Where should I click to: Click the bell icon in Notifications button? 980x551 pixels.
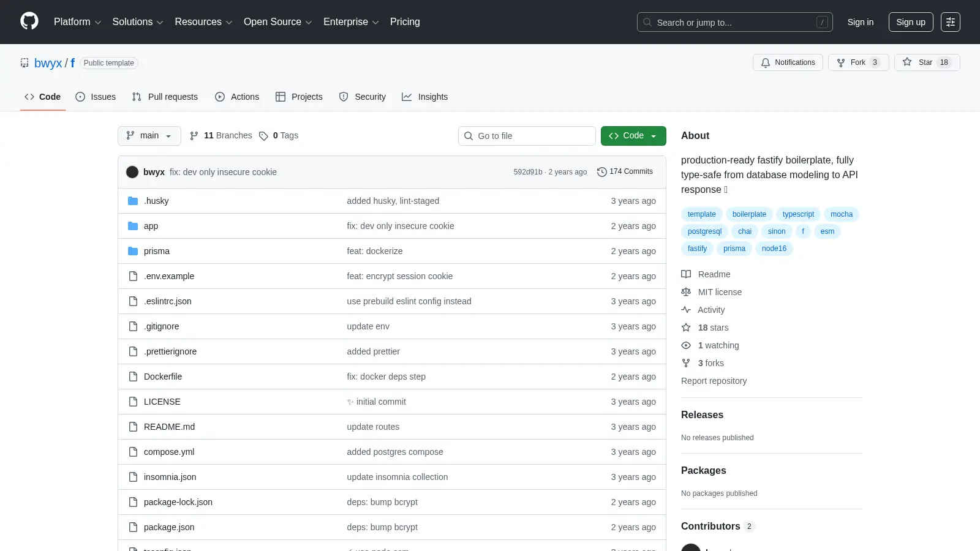pos(766,62)
